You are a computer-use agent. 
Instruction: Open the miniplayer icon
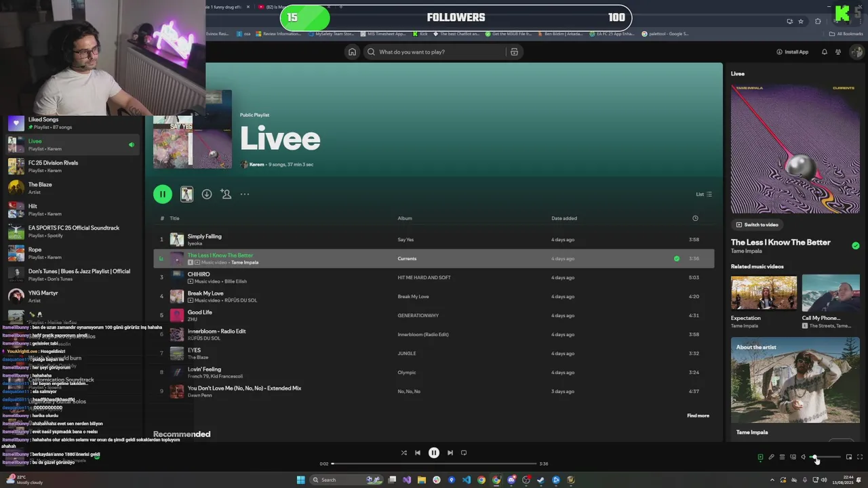click(x=849, y=457)
